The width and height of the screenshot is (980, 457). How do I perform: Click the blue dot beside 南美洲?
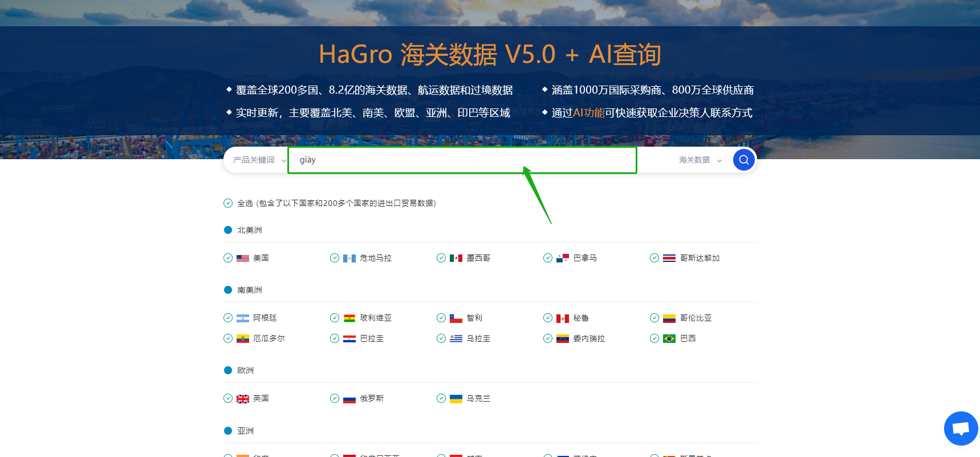228,290
